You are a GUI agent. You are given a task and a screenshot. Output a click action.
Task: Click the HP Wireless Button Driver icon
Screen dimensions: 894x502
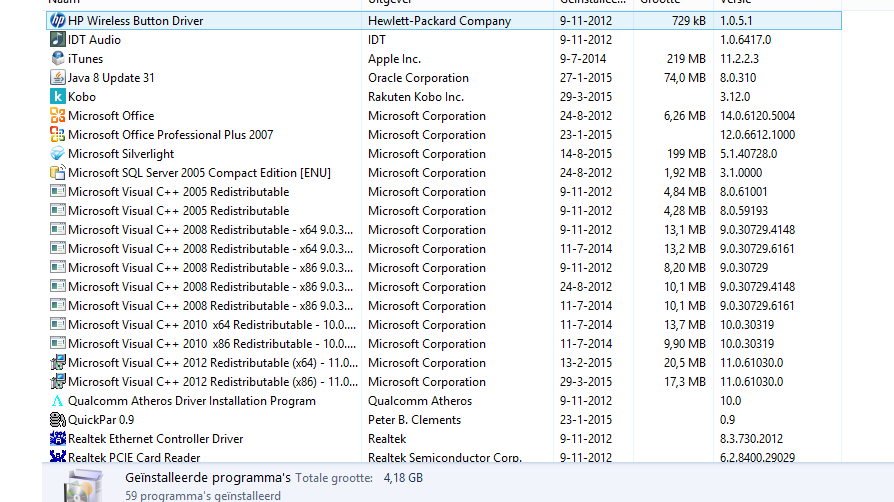58,21
